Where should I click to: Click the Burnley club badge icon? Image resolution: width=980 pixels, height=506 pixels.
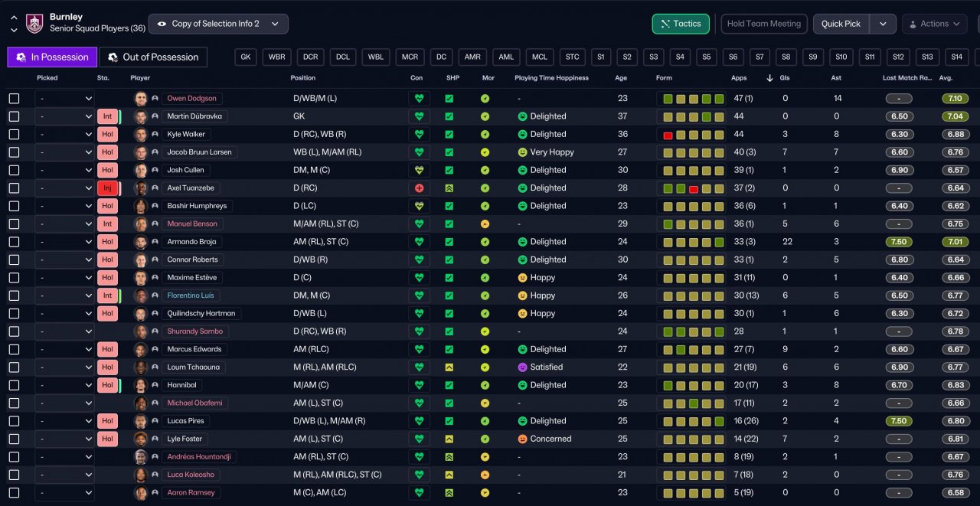pos(34,24)
